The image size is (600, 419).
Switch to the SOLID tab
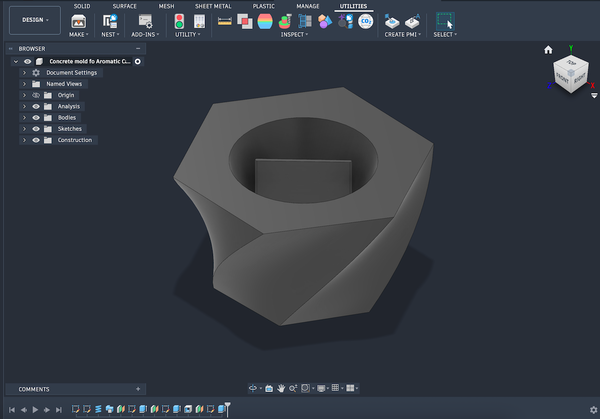click(x=82, y=6)
